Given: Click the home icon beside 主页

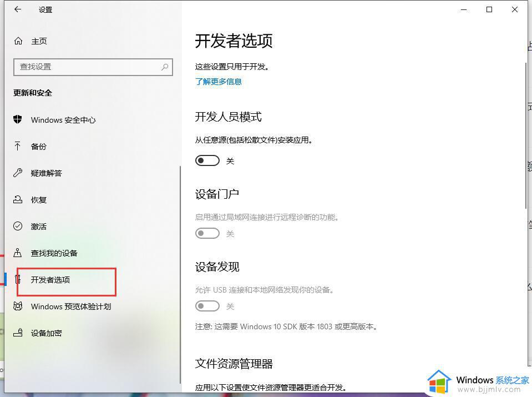Looking at the screenshot, I should pyautogui.click(x=18, y=41).
